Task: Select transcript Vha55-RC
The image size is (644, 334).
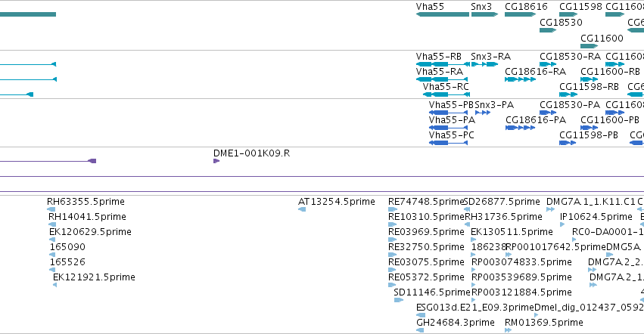Action: [445, 94]
